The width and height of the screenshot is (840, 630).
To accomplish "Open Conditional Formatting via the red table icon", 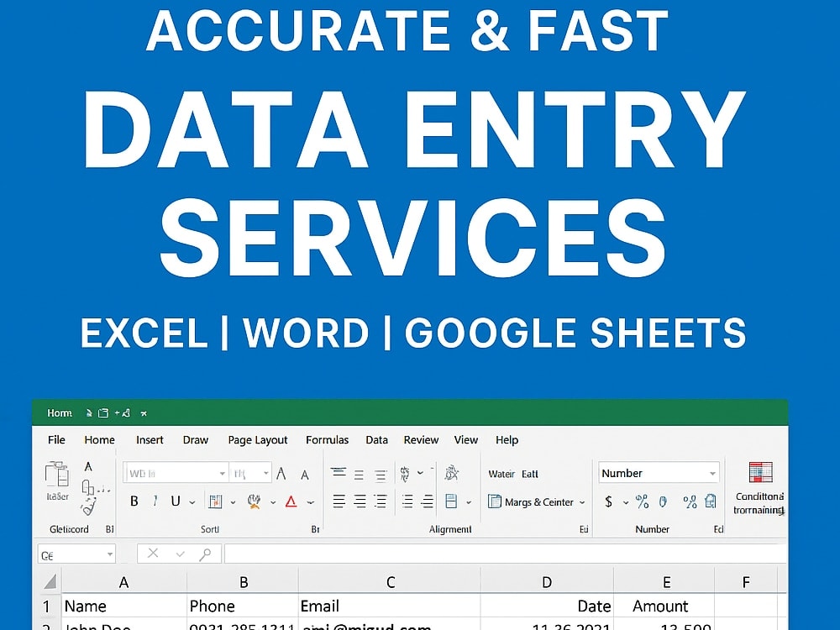I will coord(760,472).
